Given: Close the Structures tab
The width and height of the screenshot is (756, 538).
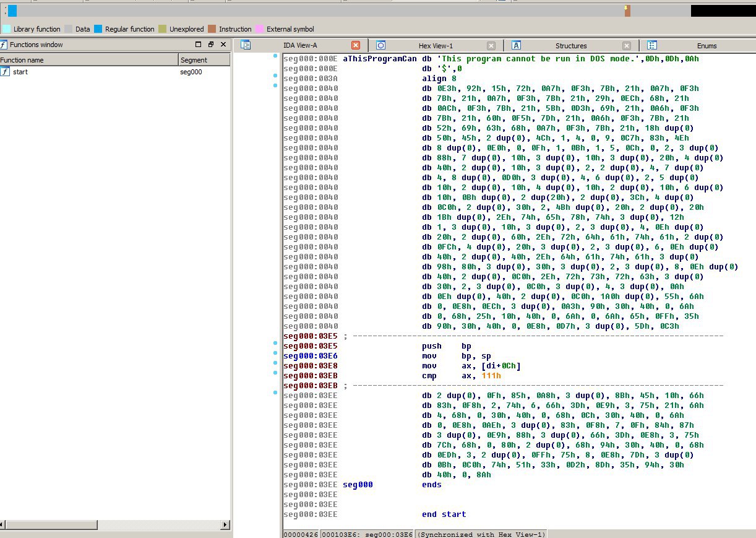Looking at the screenshot, I should [x=627, y=45].
